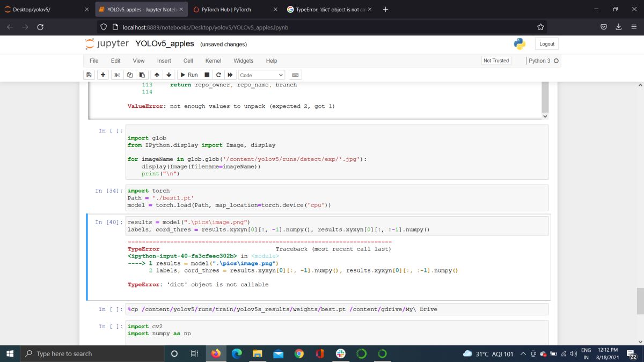Move selected cell up

coord(156,75)
